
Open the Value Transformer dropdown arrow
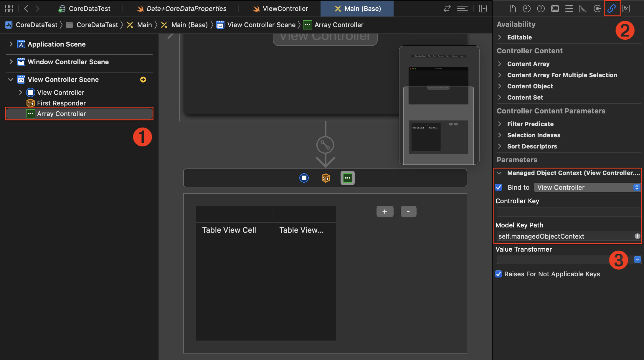pyautogui.click(x=637, y=260)
